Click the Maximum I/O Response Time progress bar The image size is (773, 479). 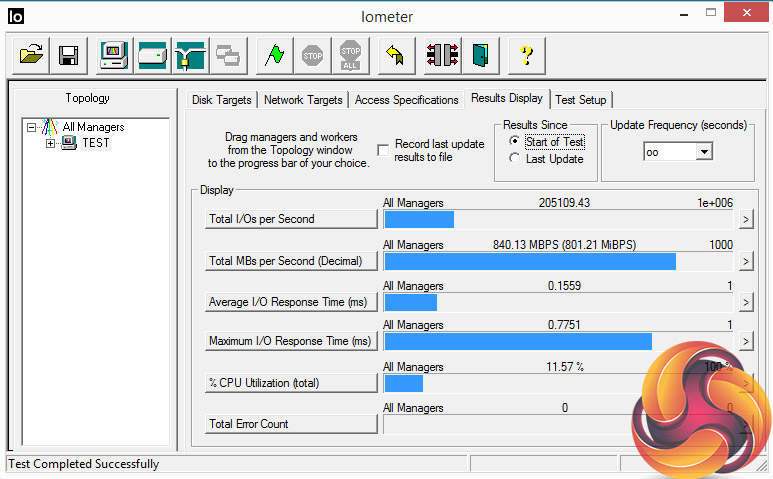559,342
